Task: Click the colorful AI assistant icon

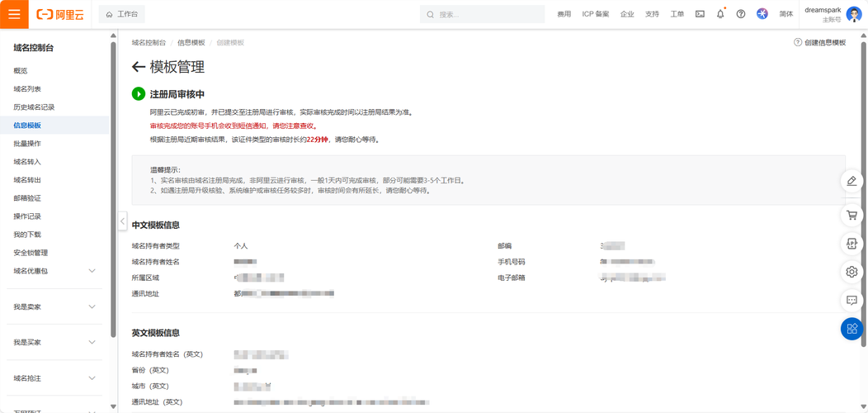Action: coord(762,14)
